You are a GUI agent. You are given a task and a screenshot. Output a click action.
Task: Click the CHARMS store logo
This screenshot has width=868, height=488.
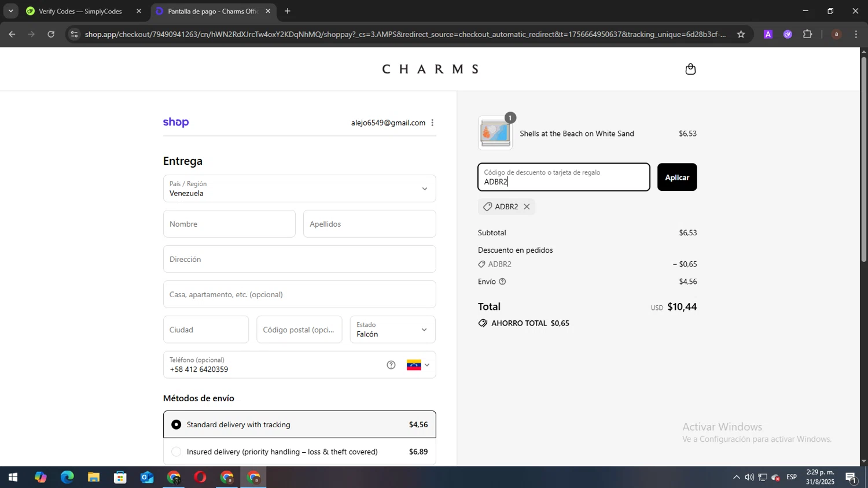pos(430,69)
